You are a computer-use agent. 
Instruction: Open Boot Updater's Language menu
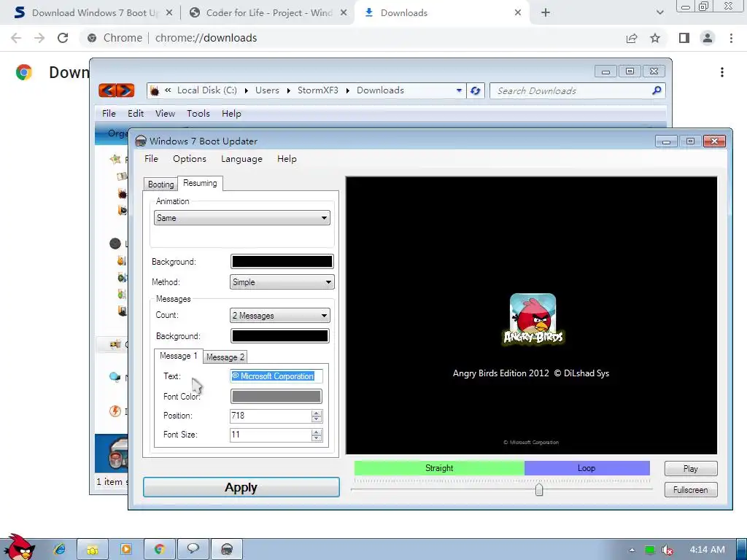[x=241, y=158]
